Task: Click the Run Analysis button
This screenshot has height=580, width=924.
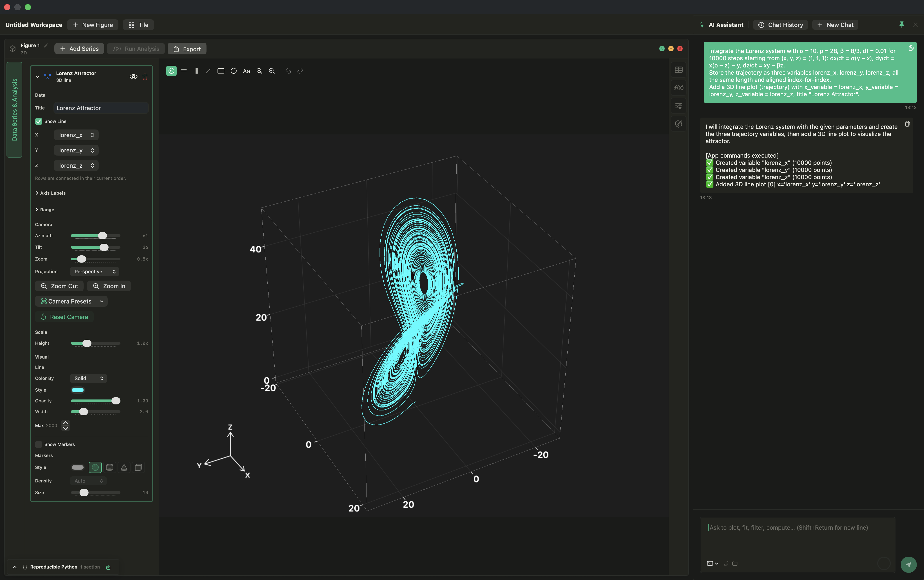Action: click(x=136, y=49)
